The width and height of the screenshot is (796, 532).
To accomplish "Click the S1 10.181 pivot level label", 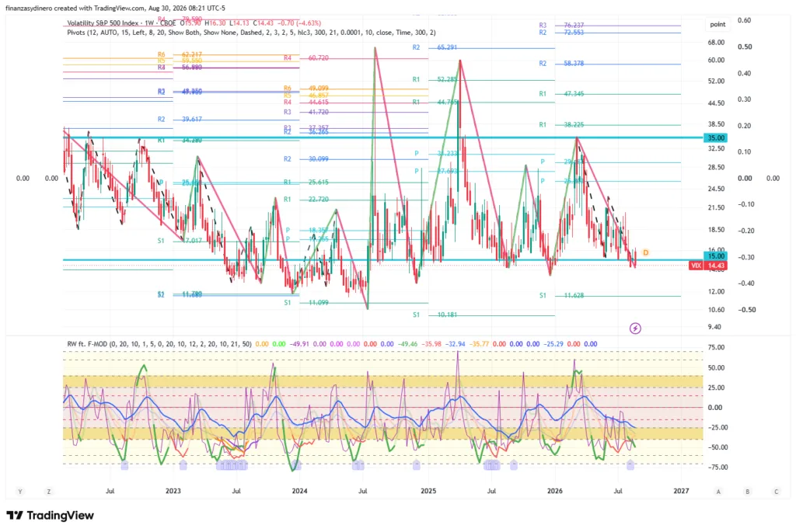I will pos(435,315).
